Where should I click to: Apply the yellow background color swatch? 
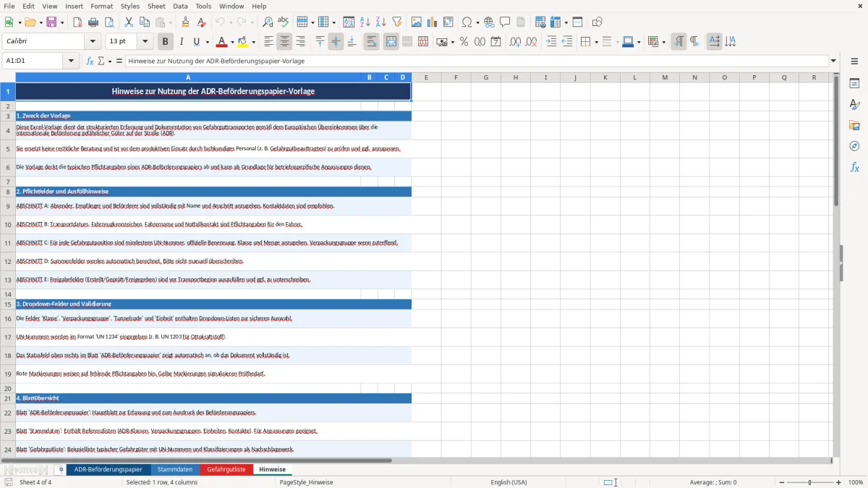[x=244, y=42]
